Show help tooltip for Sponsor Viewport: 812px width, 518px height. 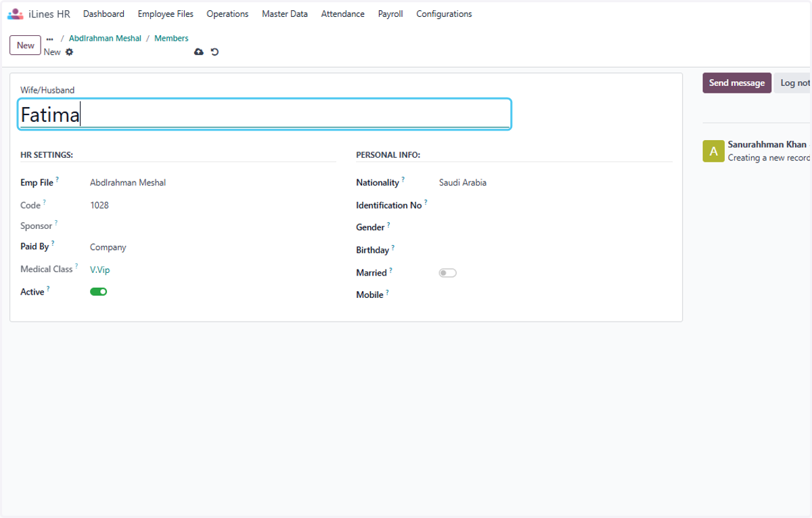[56, 222]
